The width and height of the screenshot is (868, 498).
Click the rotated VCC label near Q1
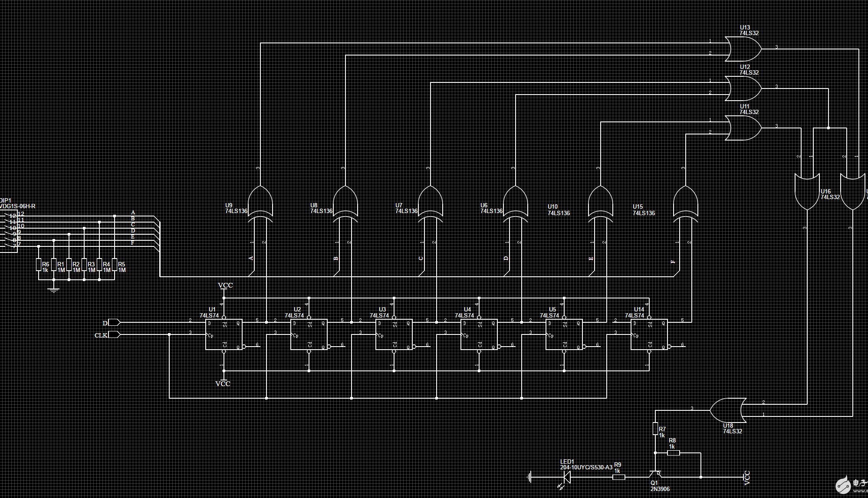747,478
